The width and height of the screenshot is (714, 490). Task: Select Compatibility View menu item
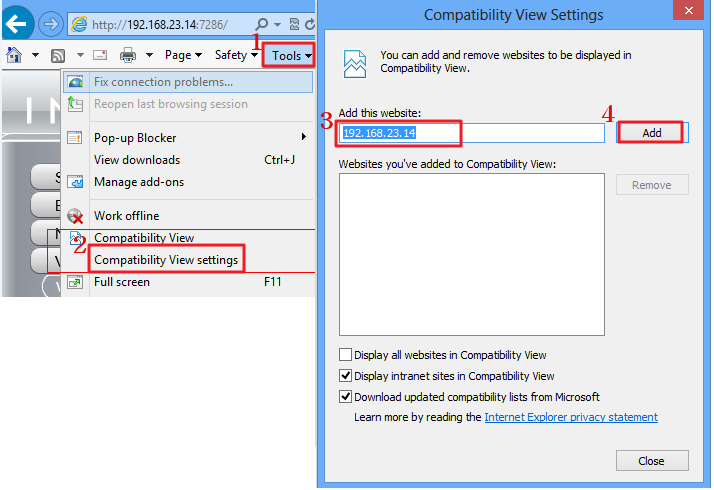[188, 238]
